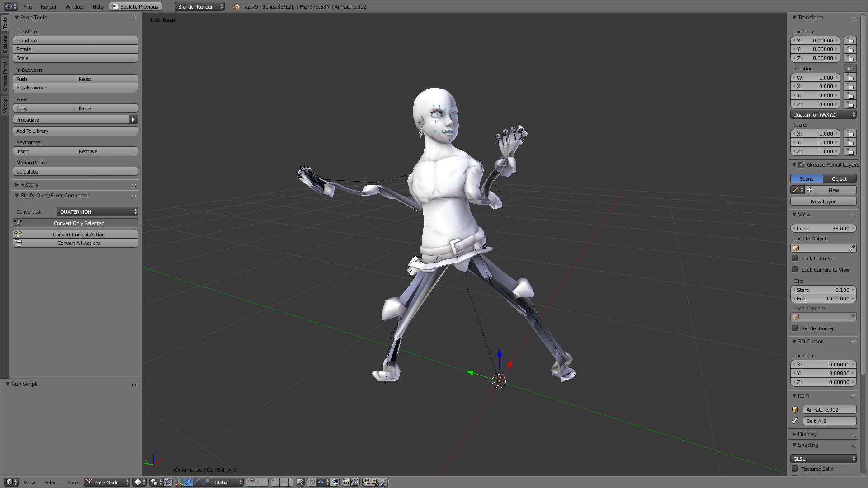
Task: Open the Convert to QUATERNION dropdown
Action: point(97,211)
